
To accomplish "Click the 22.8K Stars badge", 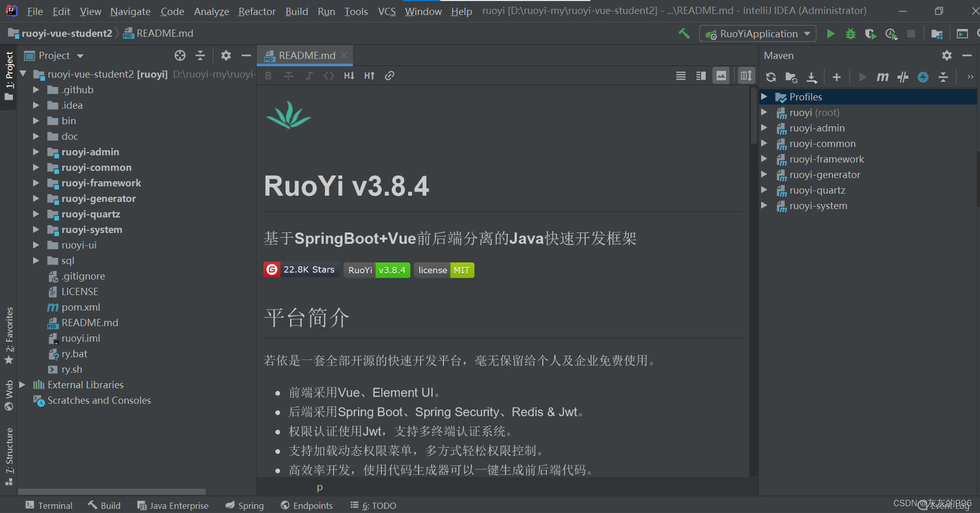I will tap(301, 270).
